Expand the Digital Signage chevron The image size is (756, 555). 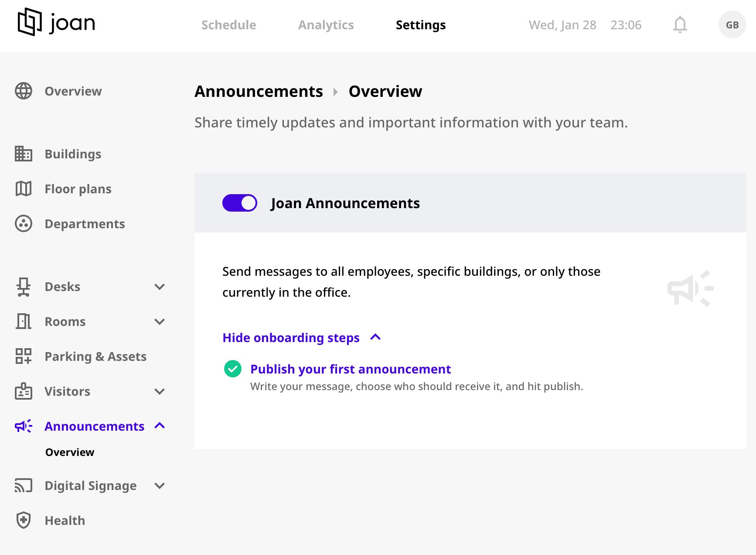click(x=160, y=486)
